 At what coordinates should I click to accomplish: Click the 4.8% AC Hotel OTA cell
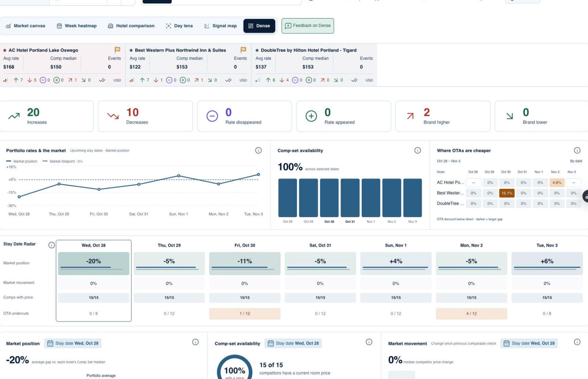[557, 183]
